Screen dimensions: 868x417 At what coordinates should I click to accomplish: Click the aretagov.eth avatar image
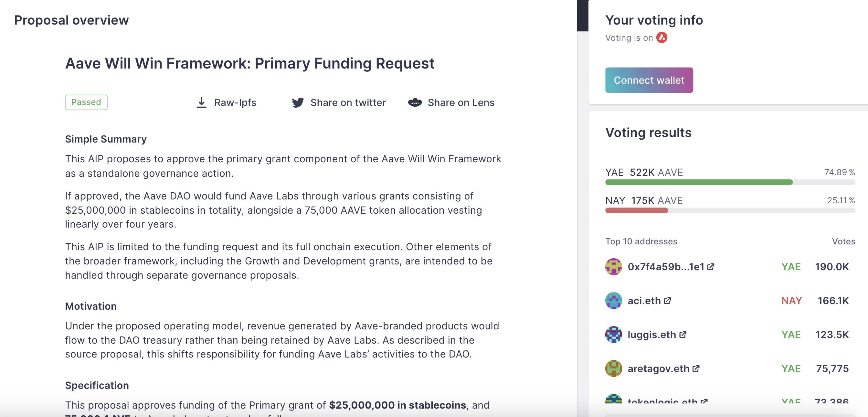[x=614, y=369]
